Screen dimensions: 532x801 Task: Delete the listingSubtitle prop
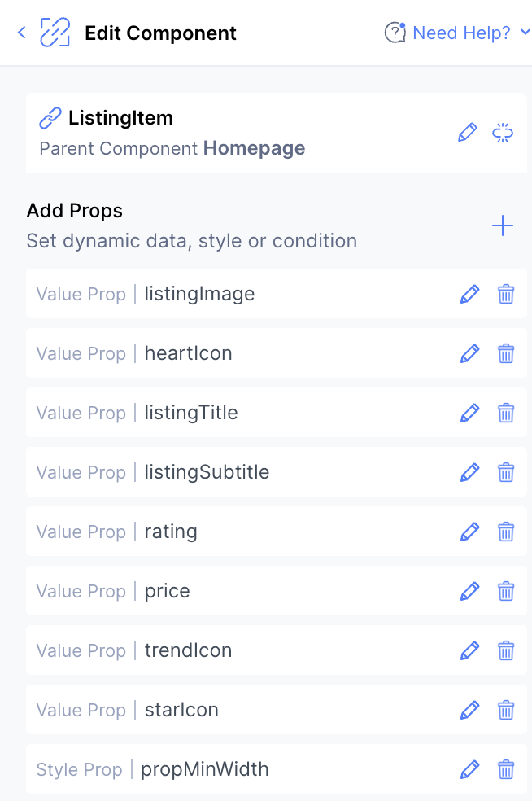[x=506, y=472]
